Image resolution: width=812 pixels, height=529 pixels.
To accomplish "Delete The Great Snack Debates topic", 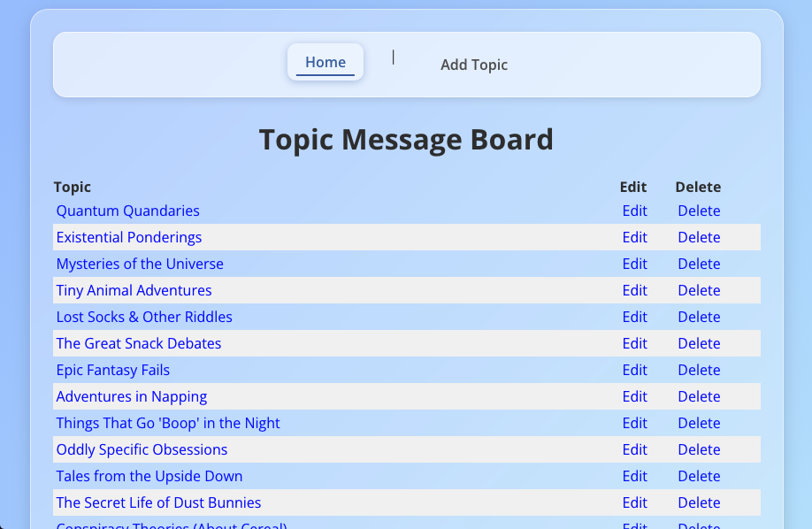I will pyautogui.click(x=699, y=343).
